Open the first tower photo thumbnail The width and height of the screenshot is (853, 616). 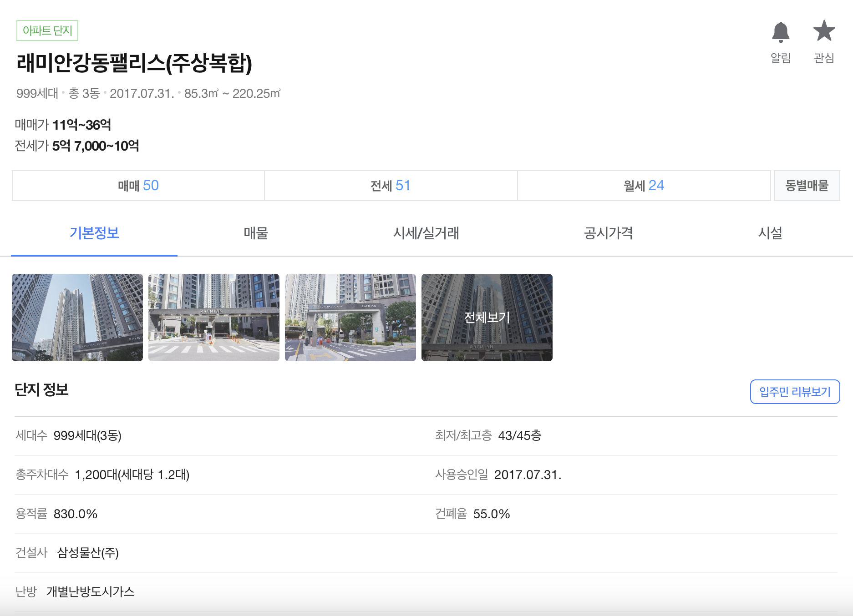click(x=77, y=318)
